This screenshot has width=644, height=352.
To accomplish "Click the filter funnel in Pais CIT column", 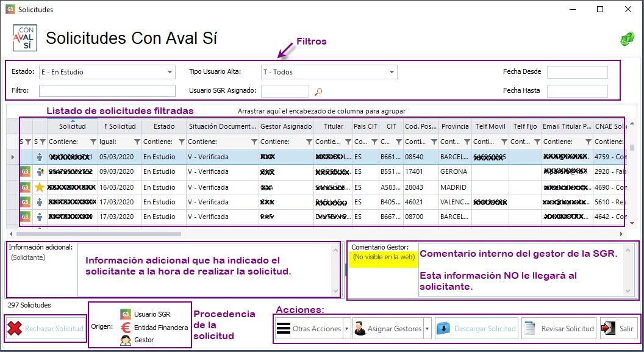I will coord(374,142).
